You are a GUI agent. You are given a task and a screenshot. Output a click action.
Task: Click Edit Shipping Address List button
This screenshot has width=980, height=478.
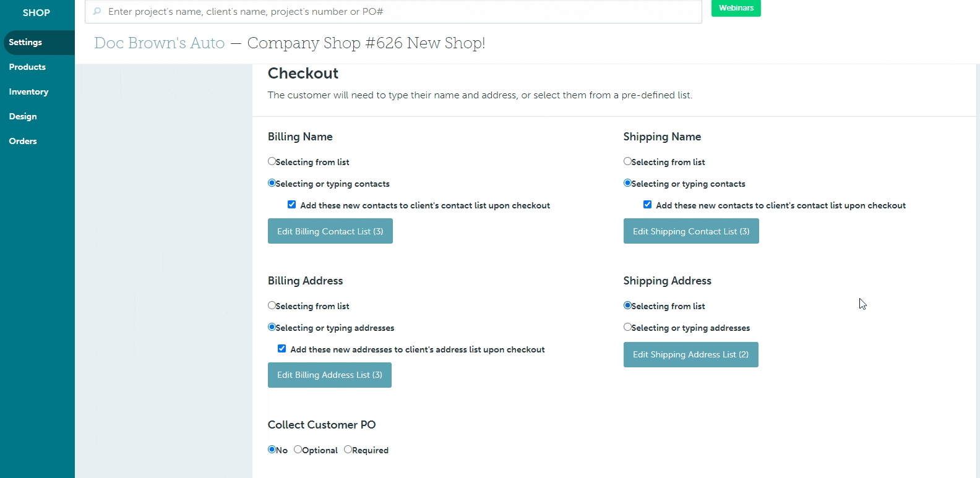tap(690, 354)
